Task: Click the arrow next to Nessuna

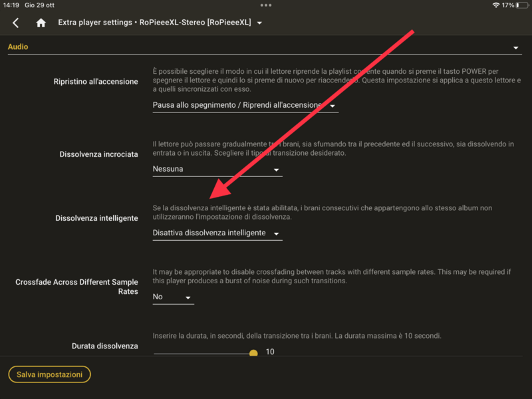Action: 276,170
